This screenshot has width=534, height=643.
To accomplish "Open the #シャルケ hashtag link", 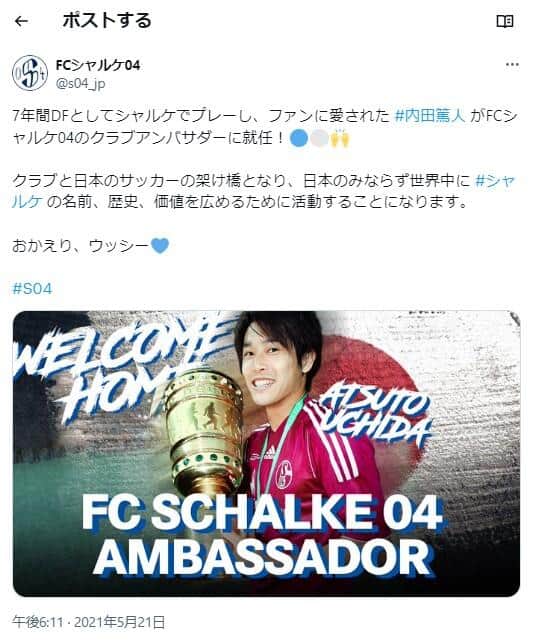I will [x=494, y=181].
